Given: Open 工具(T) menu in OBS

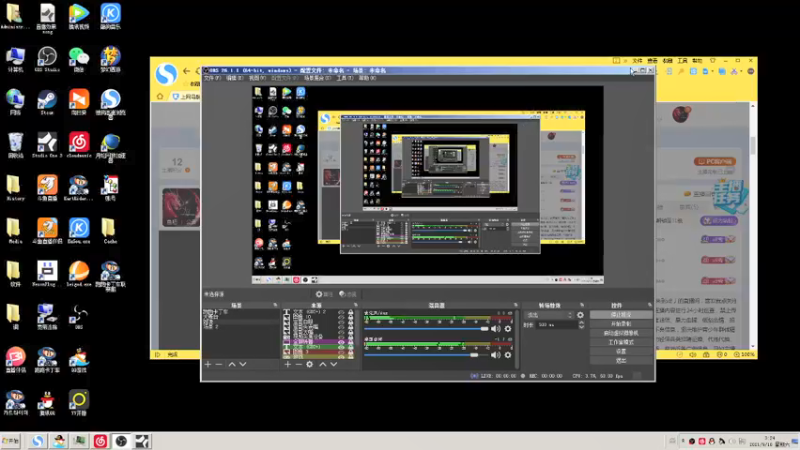Looking at the screenshot, I should 345,78.
